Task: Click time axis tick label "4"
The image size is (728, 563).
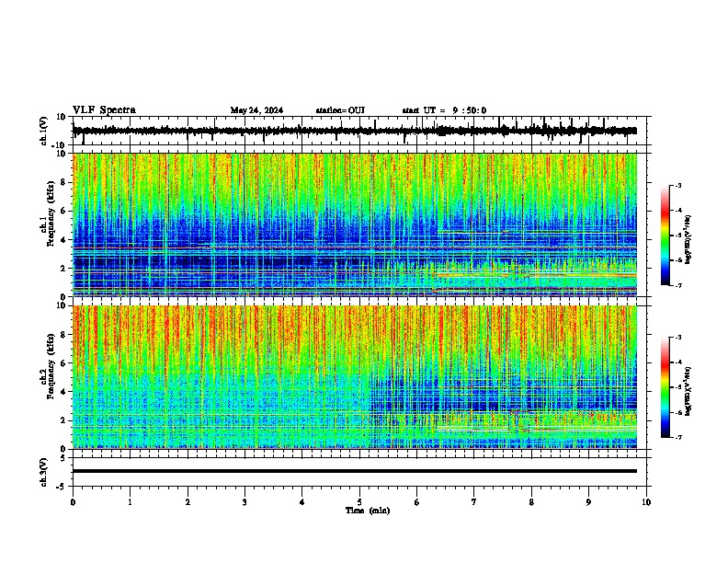Action: point(302,502)
